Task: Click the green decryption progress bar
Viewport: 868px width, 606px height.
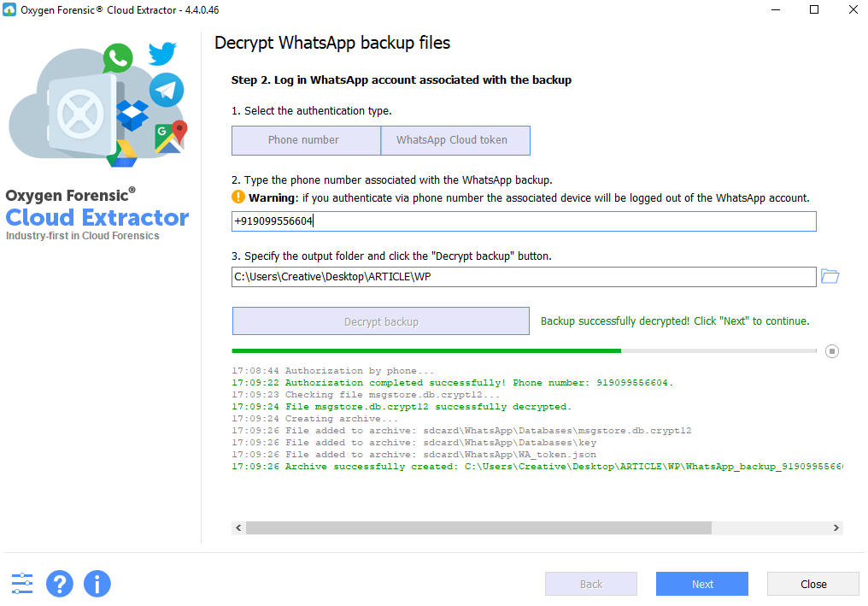Action: [524, 350]
